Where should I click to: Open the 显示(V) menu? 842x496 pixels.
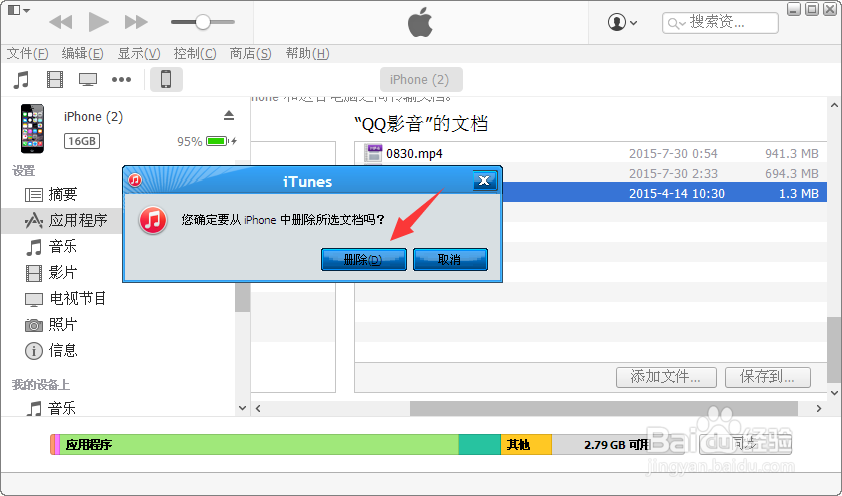coord(139,54)
